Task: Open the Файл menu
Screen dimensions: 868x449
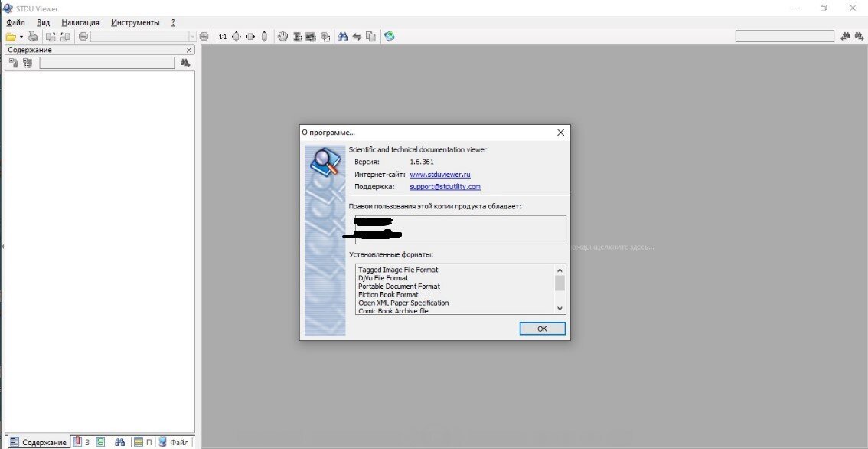Action: (15, 23)
